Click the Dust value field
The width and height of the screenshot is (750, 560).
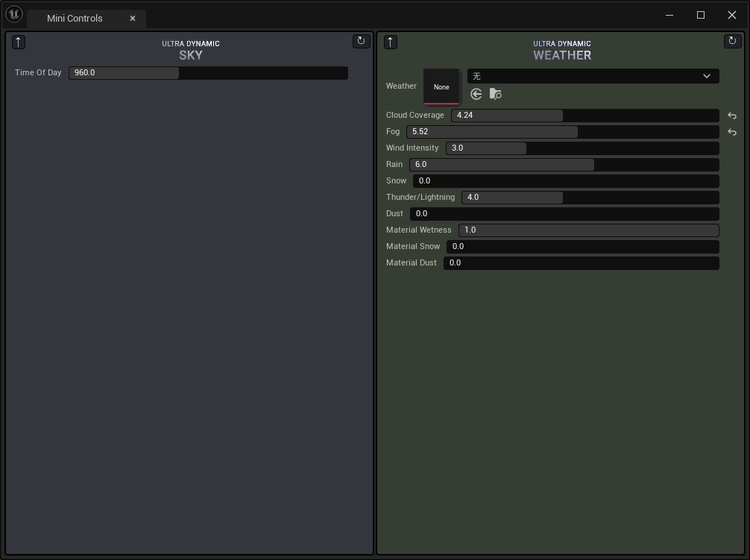click(x=564, y=214)
